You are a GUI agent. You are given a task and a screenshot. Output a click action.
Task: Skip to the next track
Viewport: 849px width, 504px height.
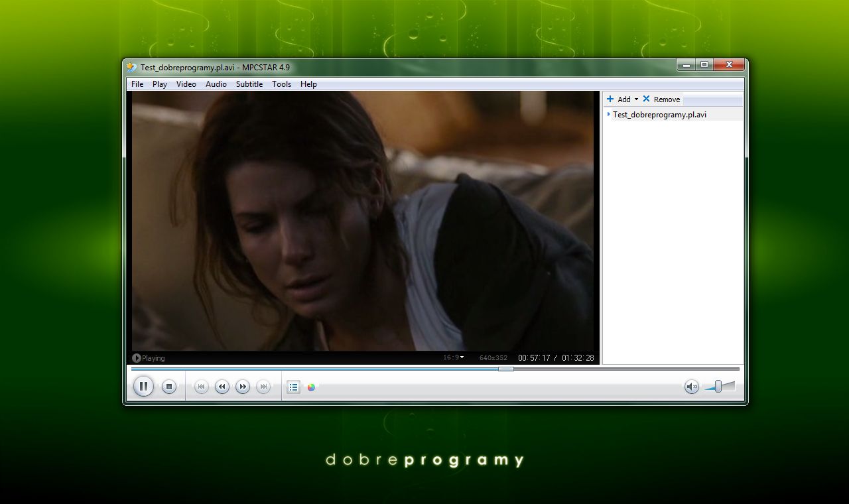coord(263,387)
